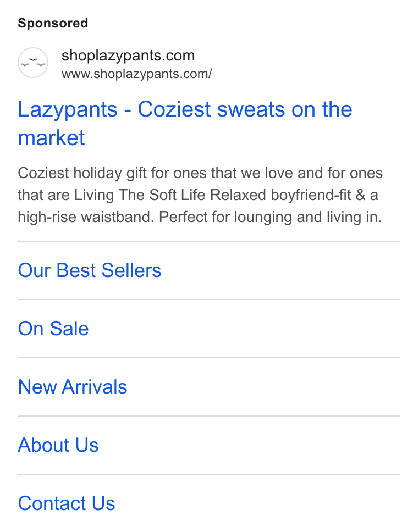Image resolution: width=418 pixels, height=532 pixels.
Task: Click the words 'sweats on the' in headline
Action: click(284, 109)
